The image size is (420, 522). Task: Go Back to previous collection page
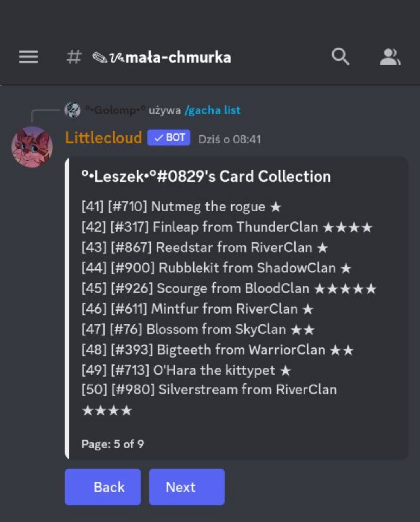[x=103, y=487]
